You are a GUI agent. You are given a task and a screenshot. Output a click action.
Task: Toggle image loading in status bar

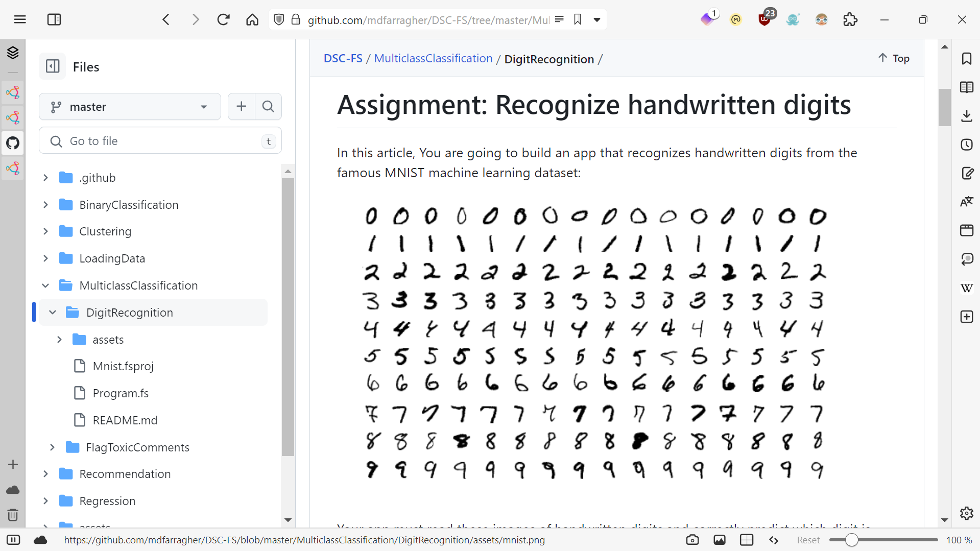pos(719,540)
